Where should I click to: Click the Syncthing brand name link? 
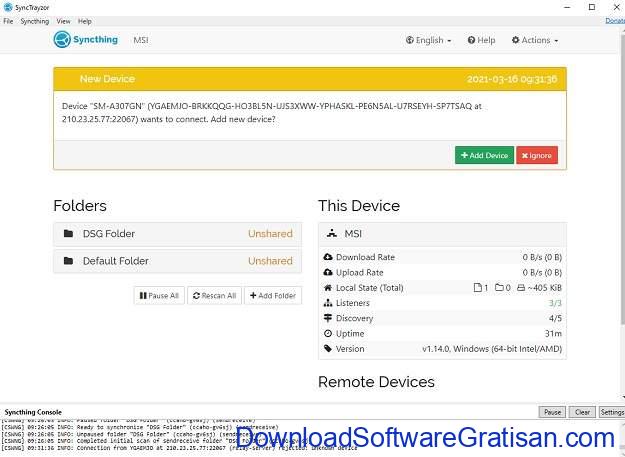(95, 39)
